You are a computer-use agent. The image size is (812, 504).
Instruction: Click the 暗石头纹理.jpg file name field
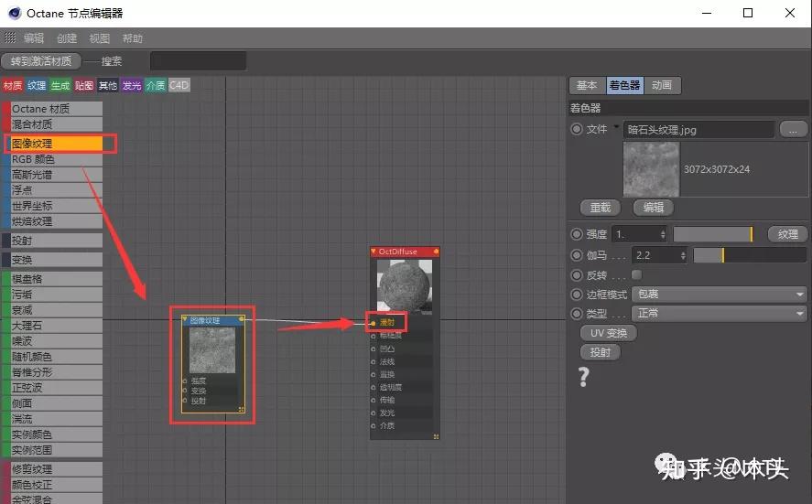click(698, 129)
